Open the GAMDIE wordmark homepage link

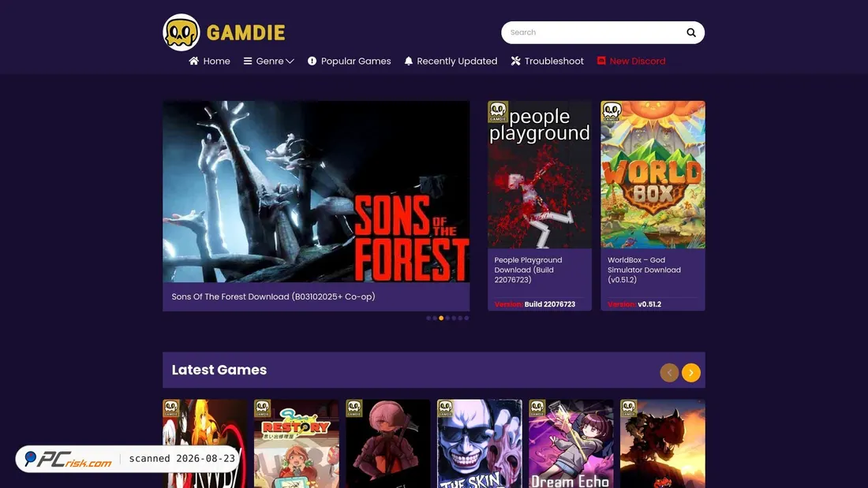pos(245,32)
